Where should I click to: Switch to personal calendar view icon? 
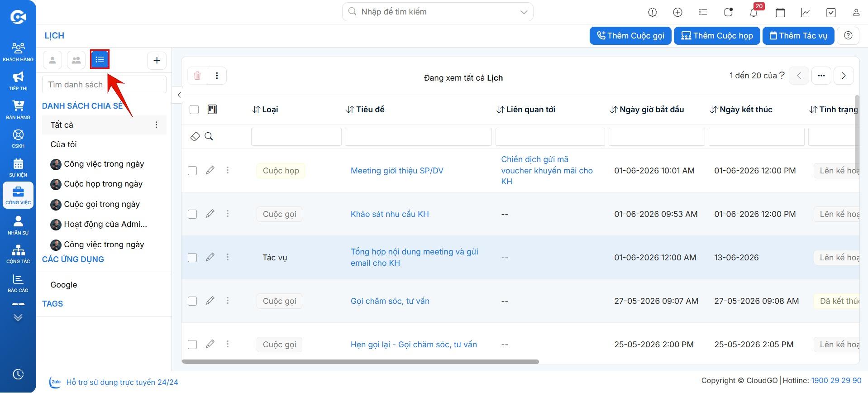[52, 60]
